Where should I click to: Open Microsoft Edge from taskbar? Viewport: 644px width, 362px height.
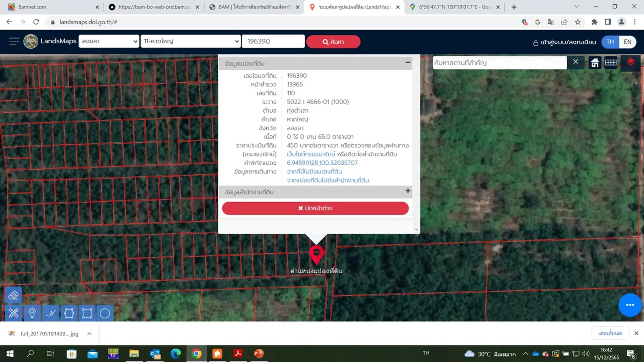click(175, 354)
